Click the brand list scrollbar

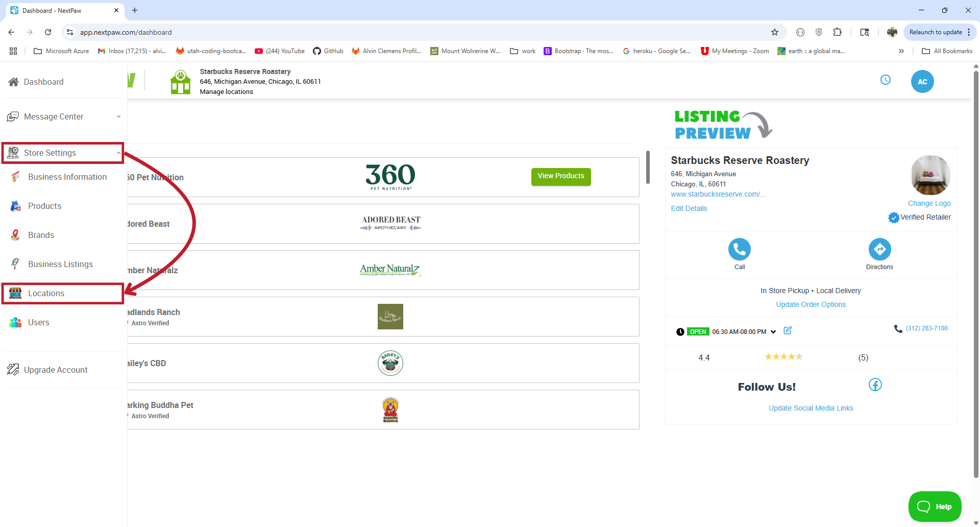(x=648, y=167)
